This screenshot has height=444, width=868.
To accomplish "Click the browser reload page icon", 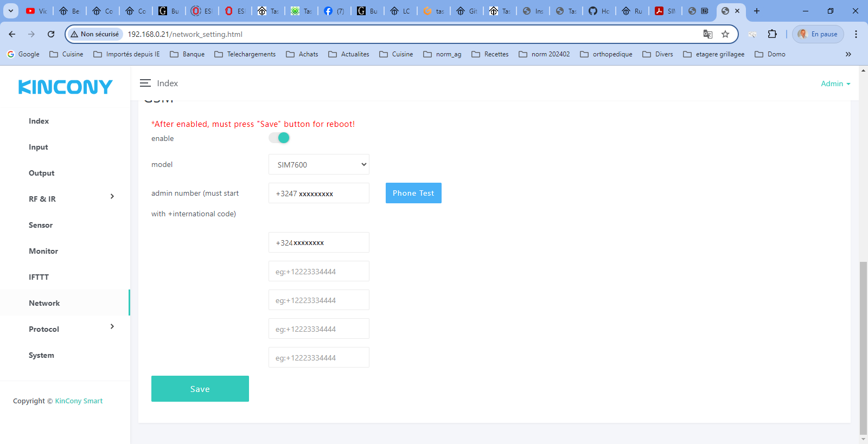I will click(51, 34).
